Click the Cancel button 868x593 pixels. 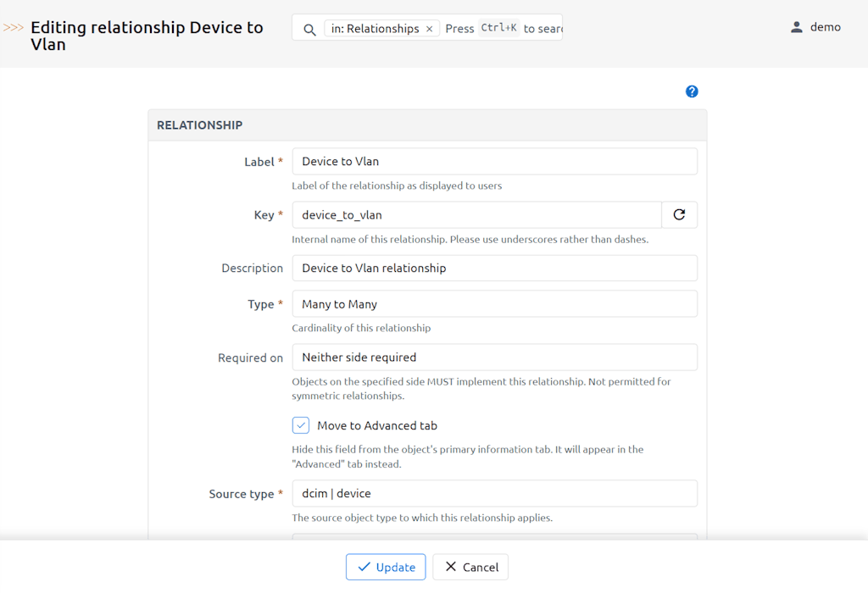click(470, 567)
